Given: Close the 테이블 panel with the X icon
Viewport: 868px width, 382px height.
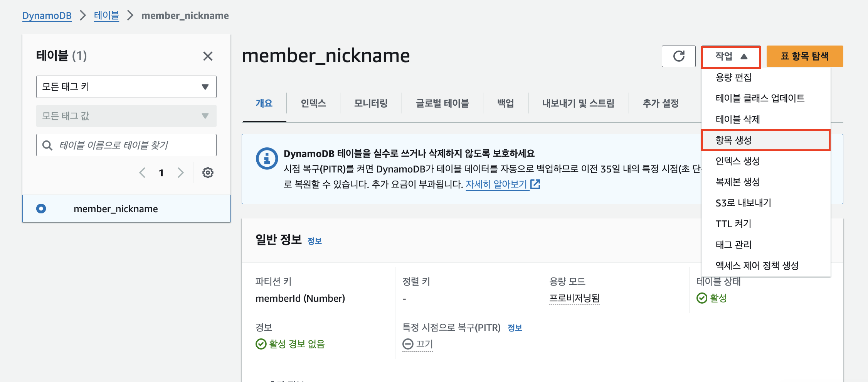Looking at the screenshot, I should [x=208, y=56].
